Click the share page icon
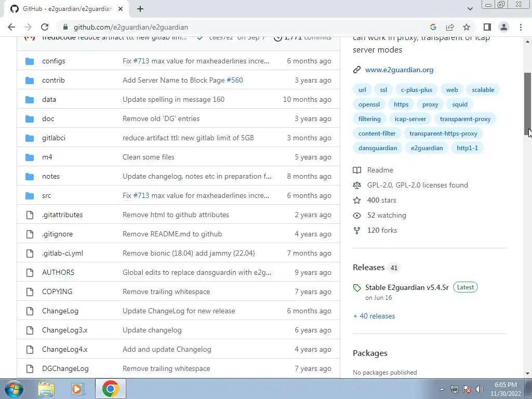 point(450,27)
